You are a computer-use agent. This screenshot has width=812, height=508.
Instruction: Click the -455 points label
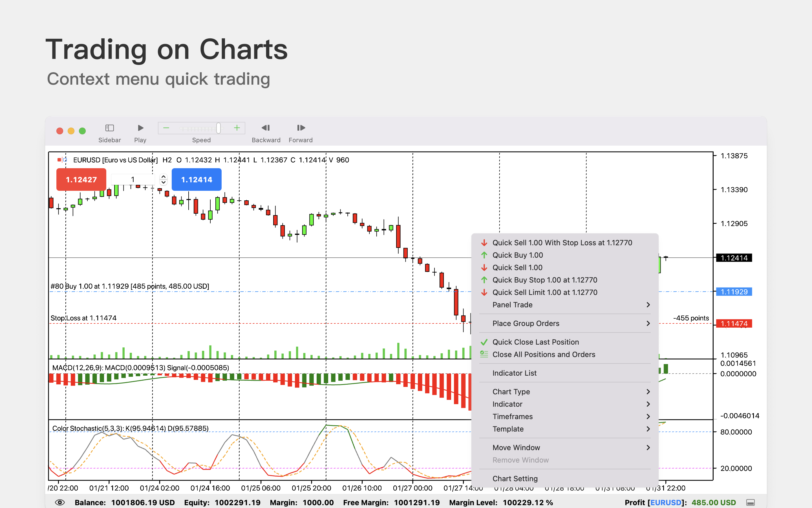click(691, 318)
